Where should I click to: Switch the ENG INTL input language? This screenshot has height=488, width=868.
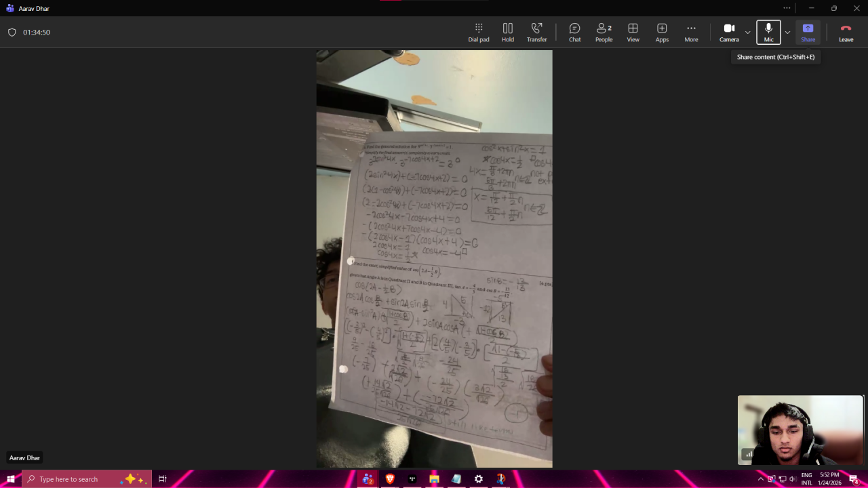(x=806, y=479)
